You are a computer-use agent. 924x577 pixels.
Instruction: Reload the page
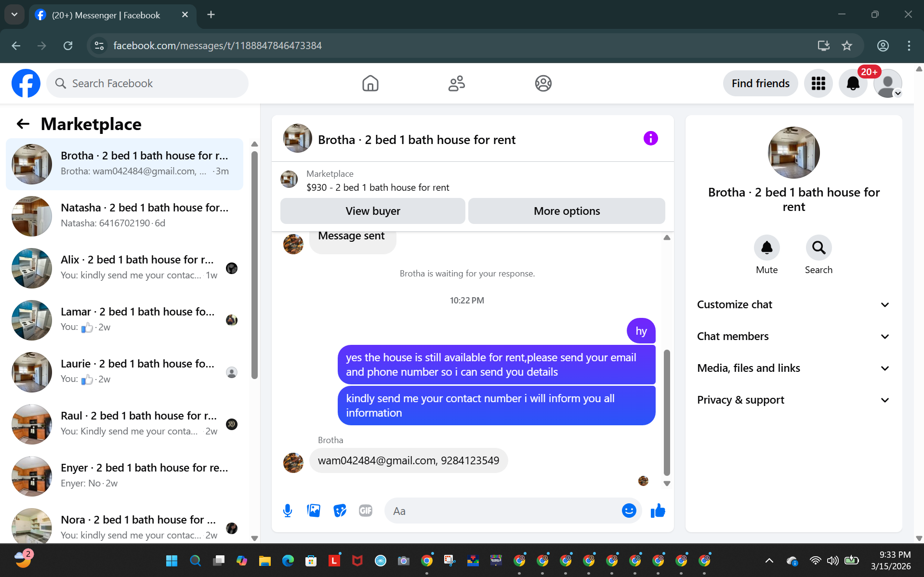[68, 45]
